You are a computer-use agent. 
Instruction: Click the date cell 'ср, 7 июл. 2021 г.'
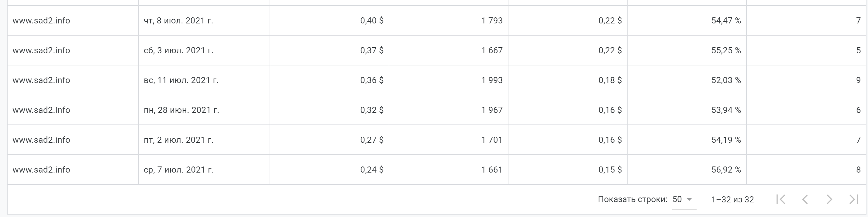179,170
